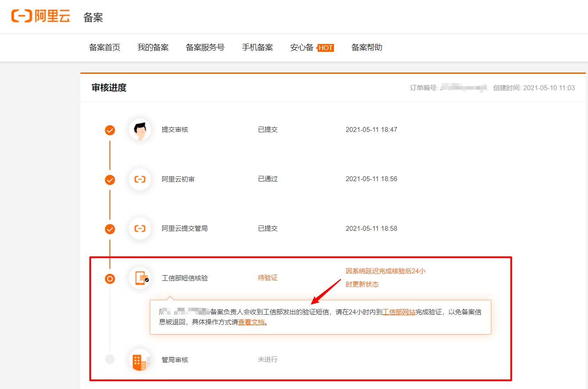Click the orange checkmark on 提交审核 step

pyautogui.click(x=110, y=130)
